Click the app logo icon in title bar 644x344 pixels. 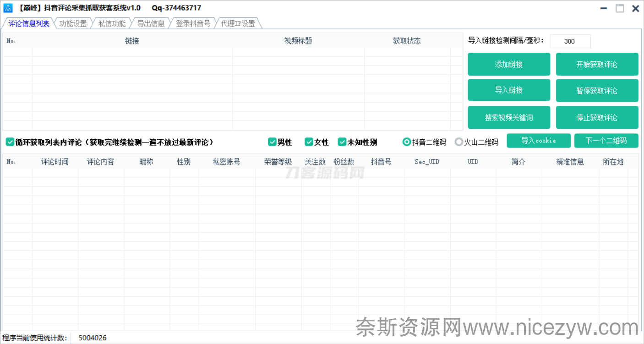click(x=7, y=8)
